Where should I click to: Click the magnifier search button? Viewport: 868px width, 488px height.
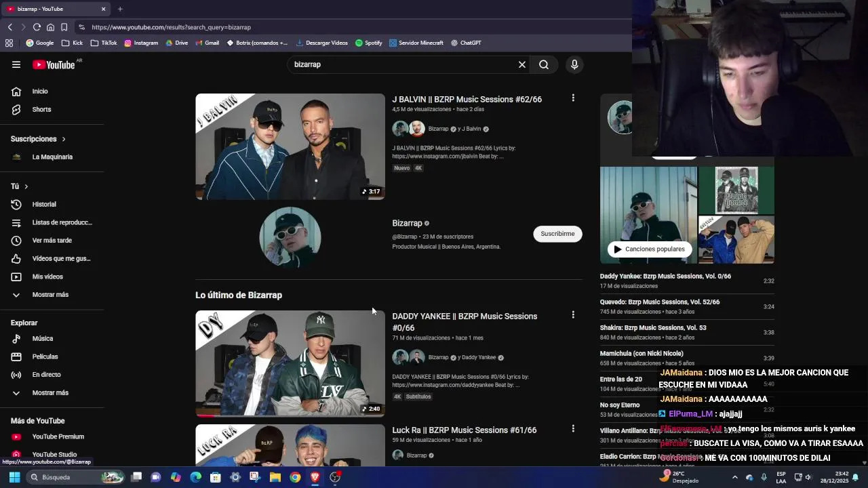(544, 64)
